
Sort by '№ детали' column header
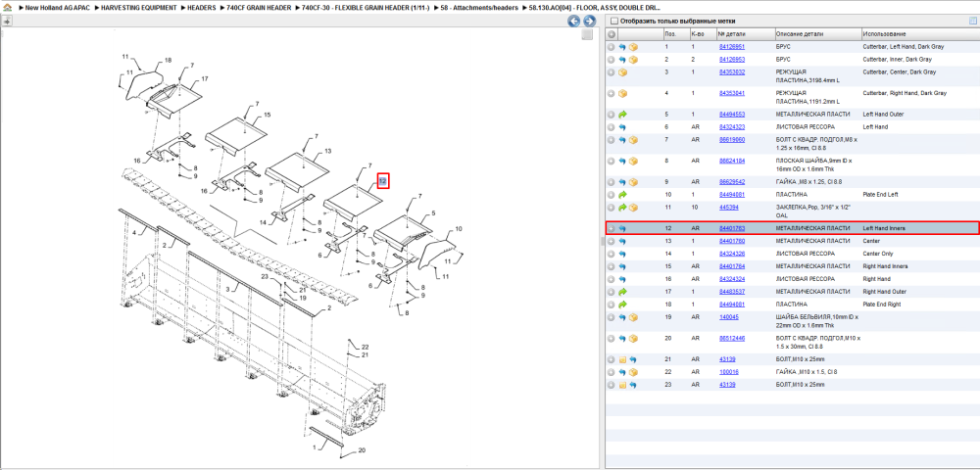point(745,33)
